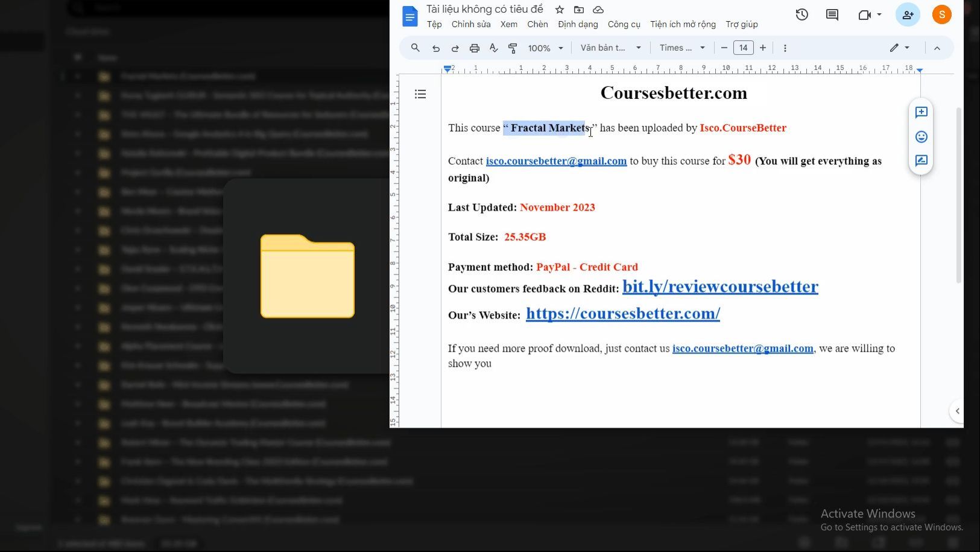Click the highlighted 'Fractal Markets' text
Screen dimensions: 980x552
pos(549,128)
